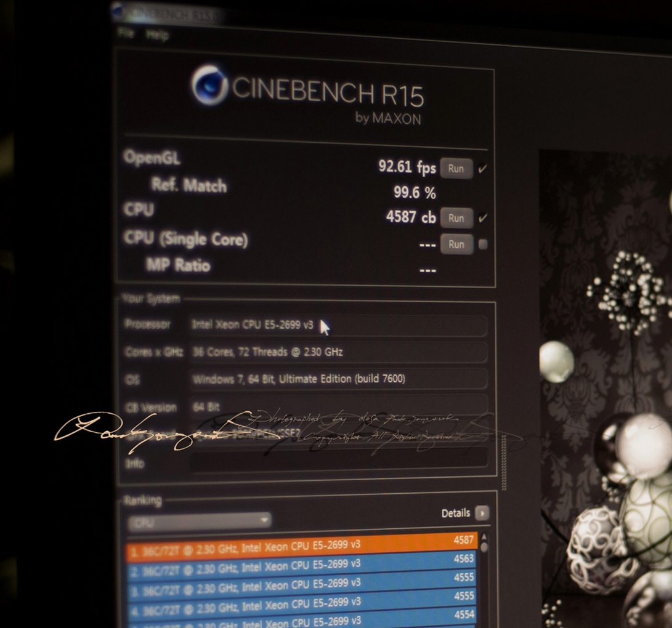The width and height of the screenshot is (672, 628).
Task: Click the 92.61 fps OpenGL score
Action: (x=407, y=167)
